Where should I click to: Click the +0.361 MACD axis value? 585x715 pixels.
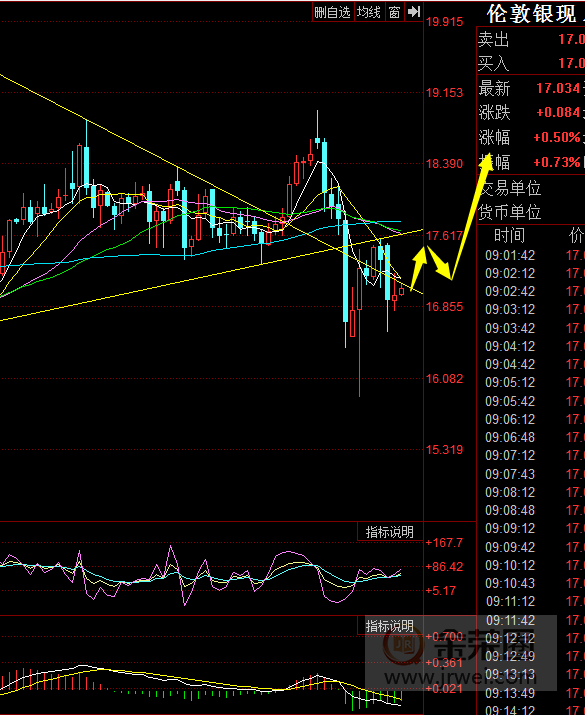444,663
